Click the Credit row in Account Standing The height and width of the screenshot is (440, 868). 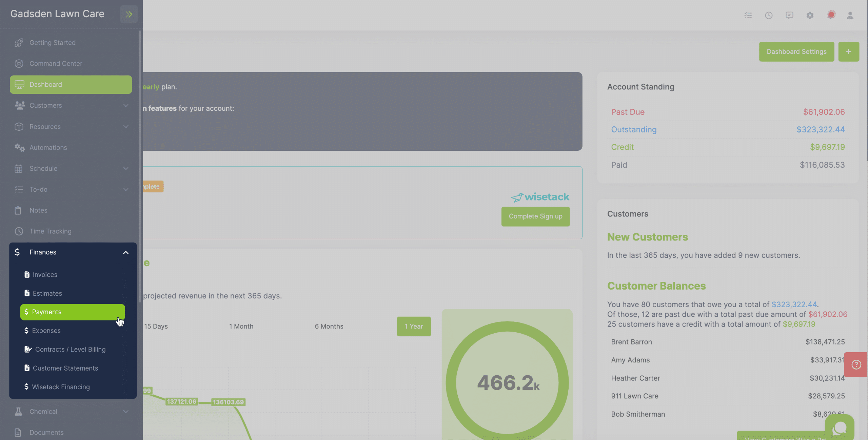728,147
